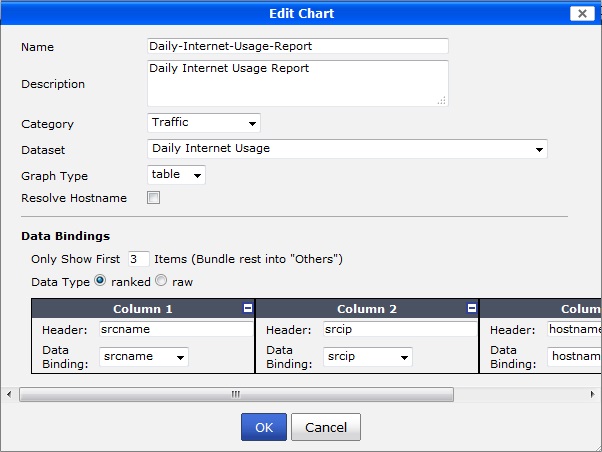Viewport: 602px width, 452px height.
Task: Open the Category dropdown
Action: point(204,123)
